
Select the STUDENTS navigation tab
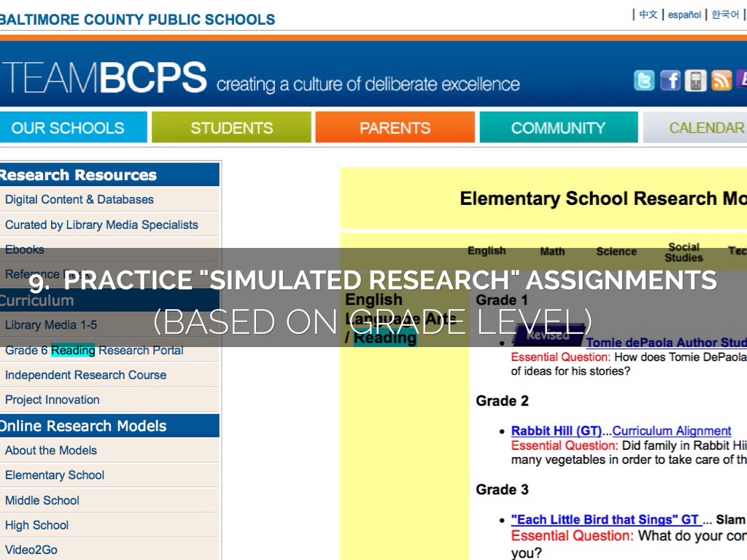pos(231,128)
